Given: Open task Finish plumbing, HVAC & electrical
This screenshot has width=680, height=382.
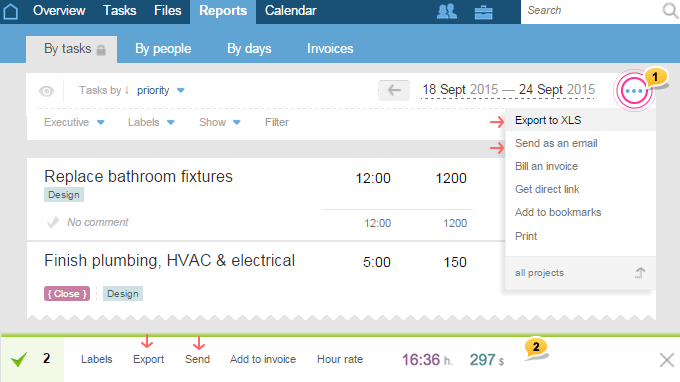Looking at the screenshot, I should click(x=170, y=261).
